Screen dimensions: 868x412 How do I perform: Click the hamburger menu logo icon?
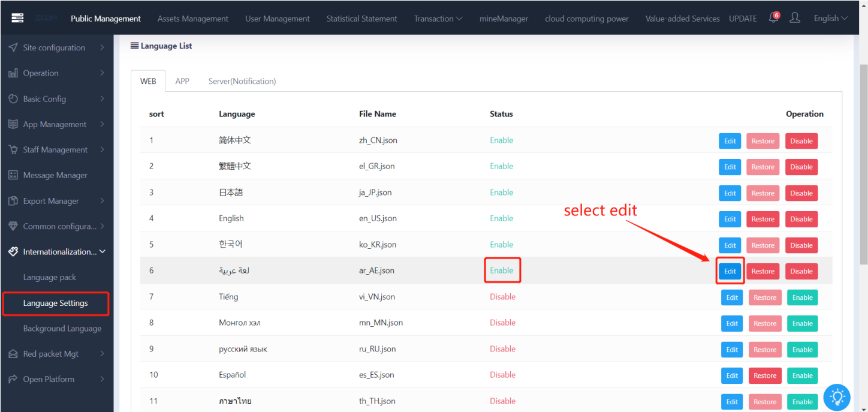(x=17, y=18)
